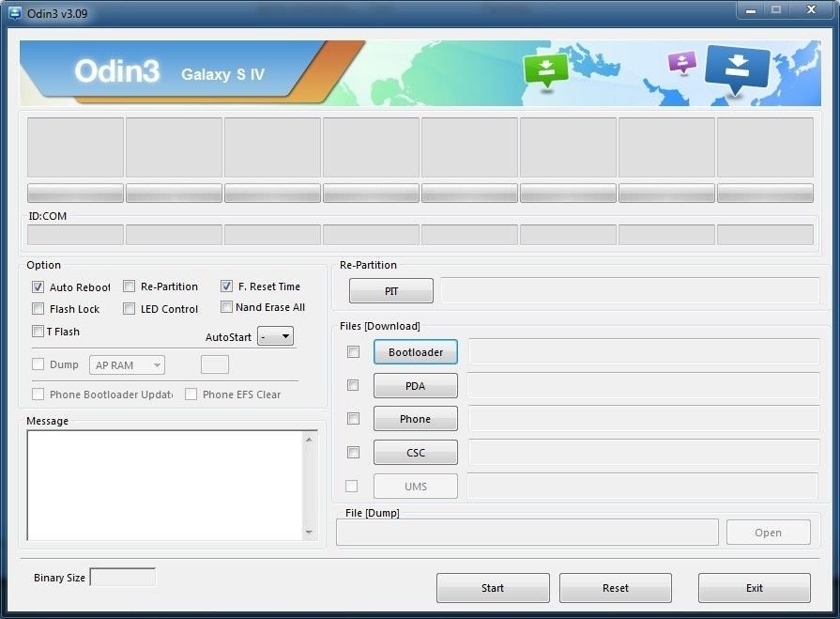Uncheck F. Reset Time option

coord(226,286)
